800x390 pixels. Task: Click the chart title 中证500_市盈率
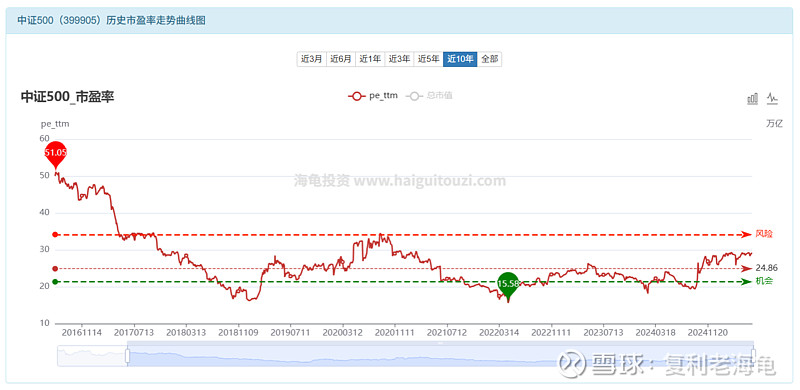pos(67,97)
